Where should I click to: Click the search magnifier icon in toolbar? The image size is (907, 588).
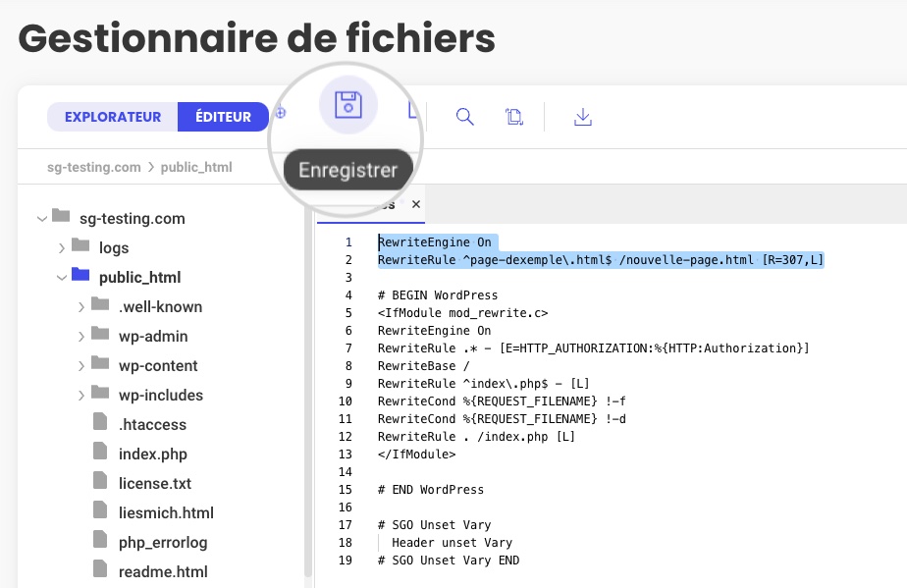tap(464, 117)
